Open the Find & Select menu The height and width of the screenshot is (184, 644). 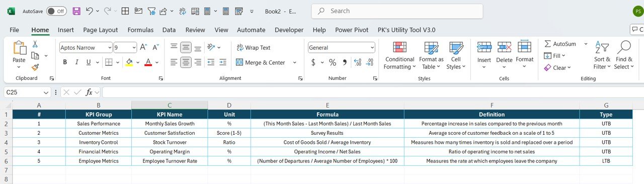tap(624, 55)
